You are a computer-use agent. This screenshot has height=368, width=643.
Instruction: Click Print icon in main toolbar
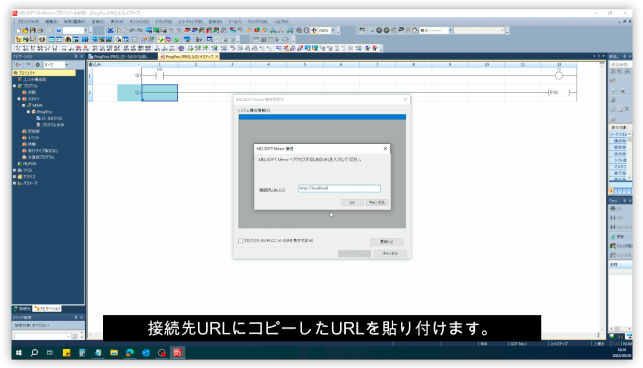tap(40, 30)
